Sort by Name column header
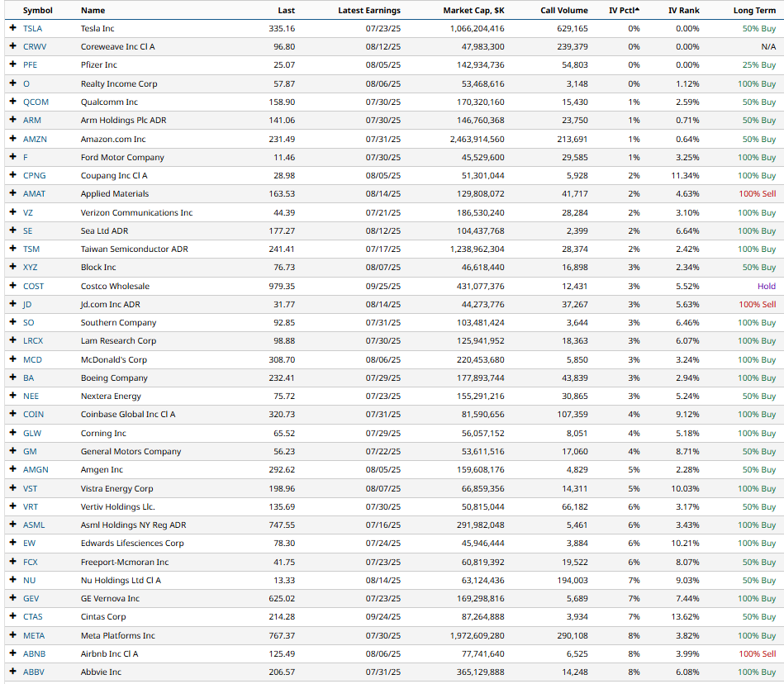This screenshot has height=684, width=784. [x=93, y=10]
